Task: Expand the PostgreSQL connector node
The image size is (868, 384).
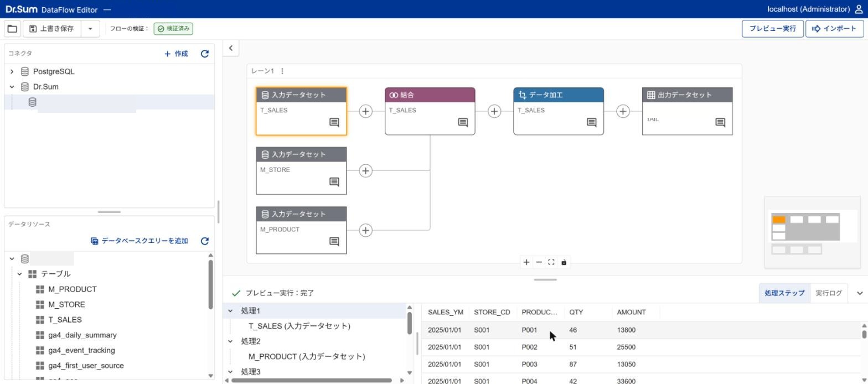Action: (12, 71)
